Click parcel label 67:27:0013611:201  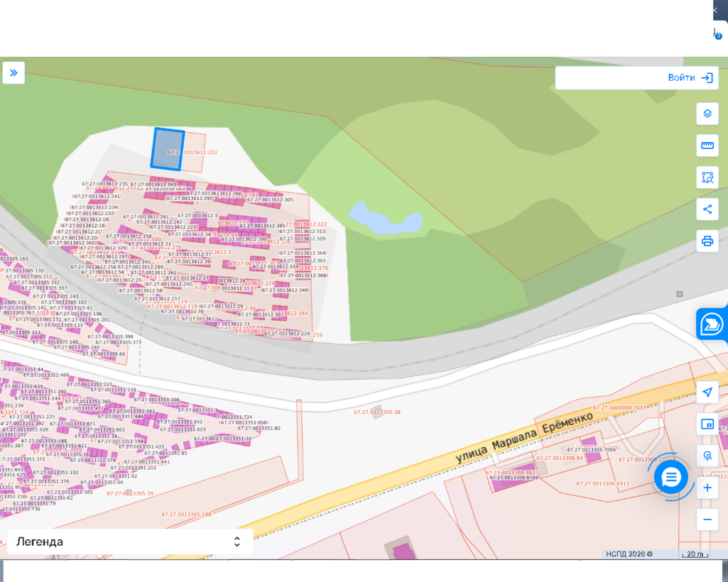click(x=193, y=153)
